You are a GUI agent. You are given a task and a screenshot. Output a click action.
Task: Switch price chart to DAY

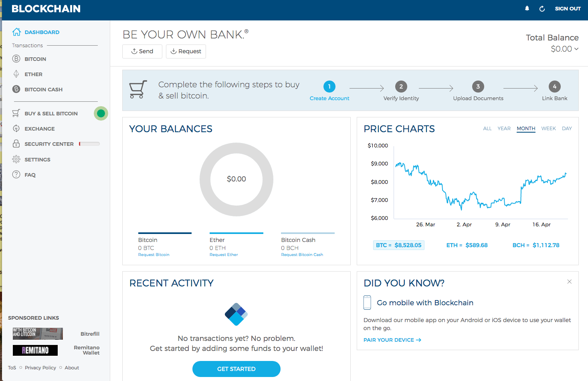567,129
